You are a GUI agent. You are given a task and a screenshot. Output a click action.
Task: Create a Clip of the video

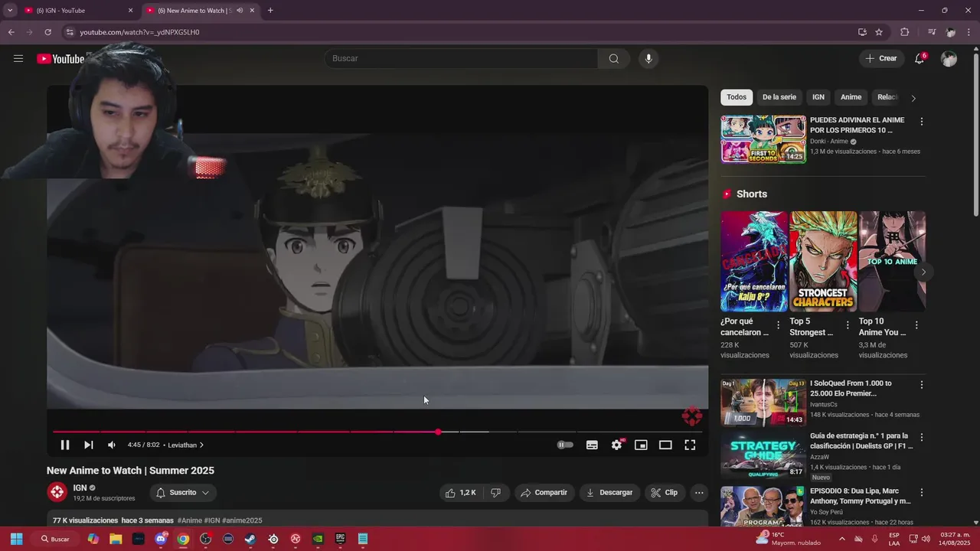click(x=665, y=493)
